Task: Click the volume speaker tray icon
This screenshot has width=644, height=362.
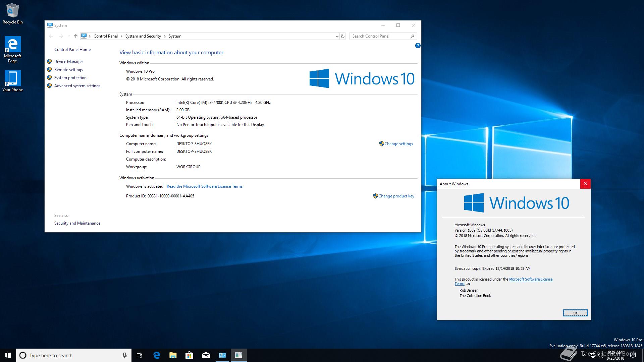Action: (x=601, y=355)
